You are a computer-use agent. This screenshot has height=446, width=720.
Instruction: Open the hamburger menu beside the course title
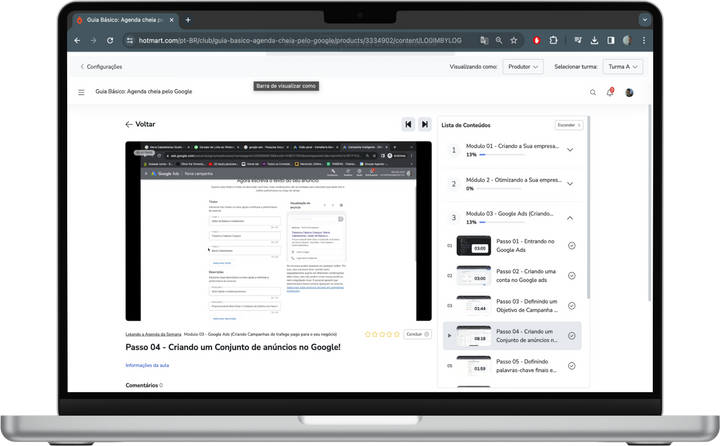coord(82,92)
